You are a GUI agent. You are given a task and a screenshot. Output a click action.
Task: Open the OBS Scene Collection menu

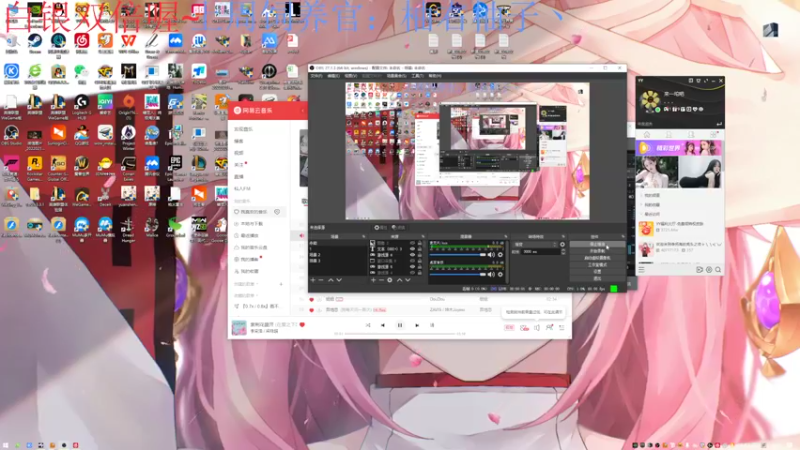tap(396, 76)
